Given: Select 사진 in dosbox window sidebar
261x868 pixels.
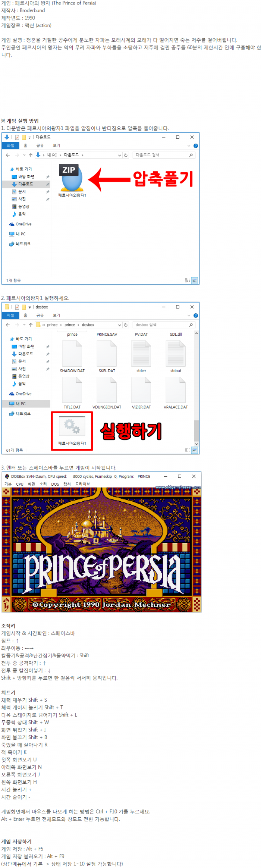Looking at the screenshot, I should 22,369.
